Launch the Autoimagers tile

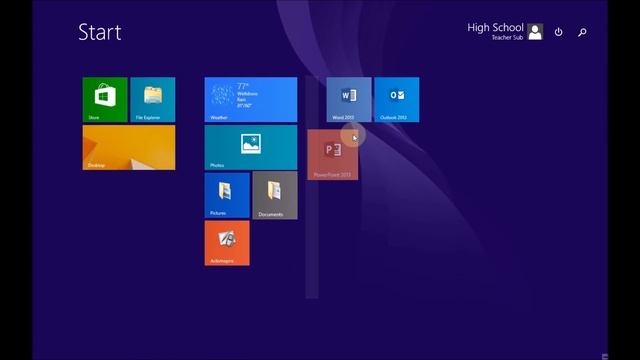(x=227, y=243)
